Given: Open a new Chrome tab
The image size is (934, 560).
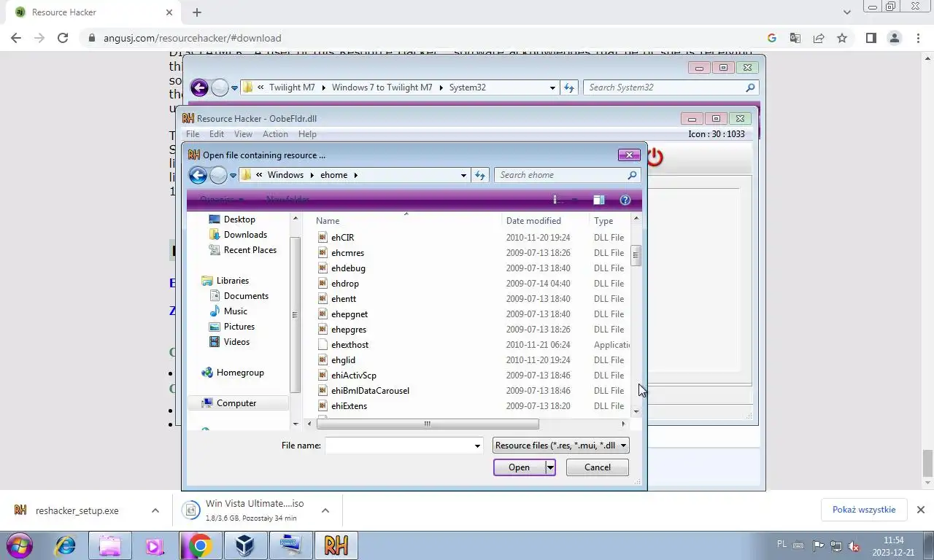Looking at the screenshot, I should pos(197,12).
